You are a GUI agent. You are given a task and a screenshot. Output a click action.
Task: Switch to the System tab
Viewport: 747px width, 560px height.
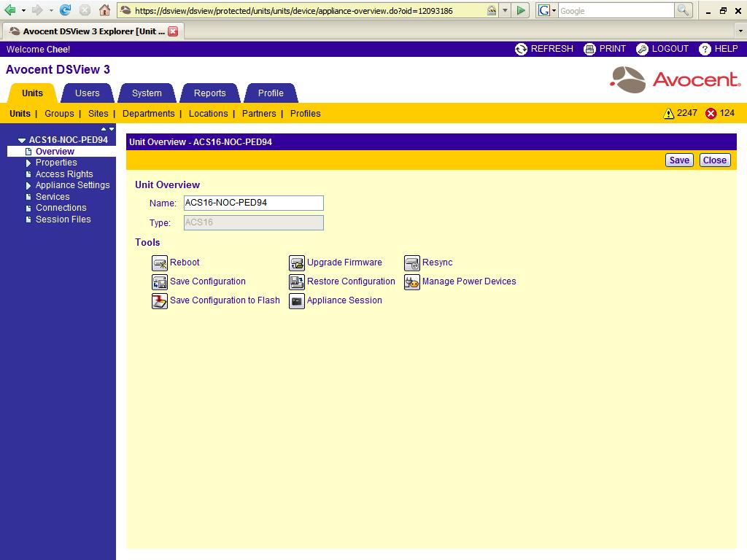click(x=147, y=93)
